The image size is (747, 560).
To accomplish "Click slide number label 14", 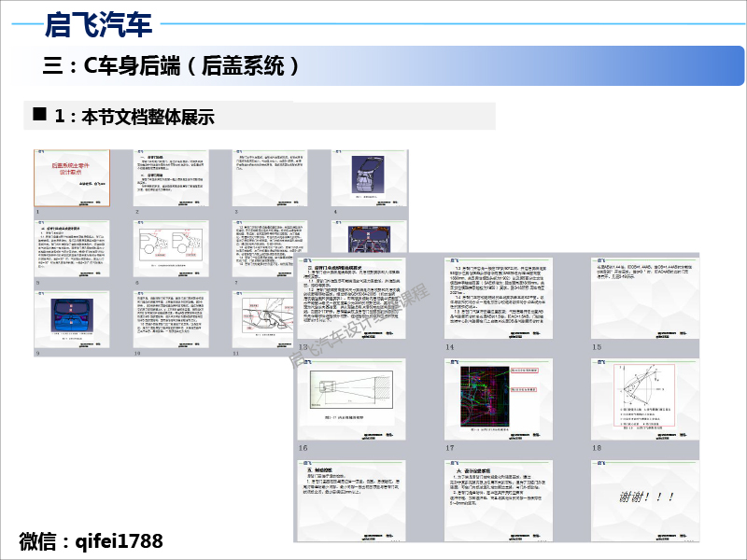I will [x=450, y=347].
